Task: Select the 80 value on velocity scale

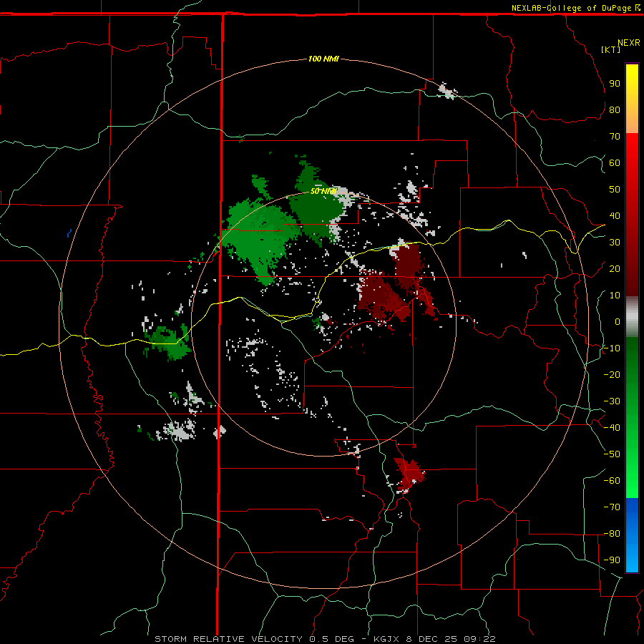Action: pos(615,109)
